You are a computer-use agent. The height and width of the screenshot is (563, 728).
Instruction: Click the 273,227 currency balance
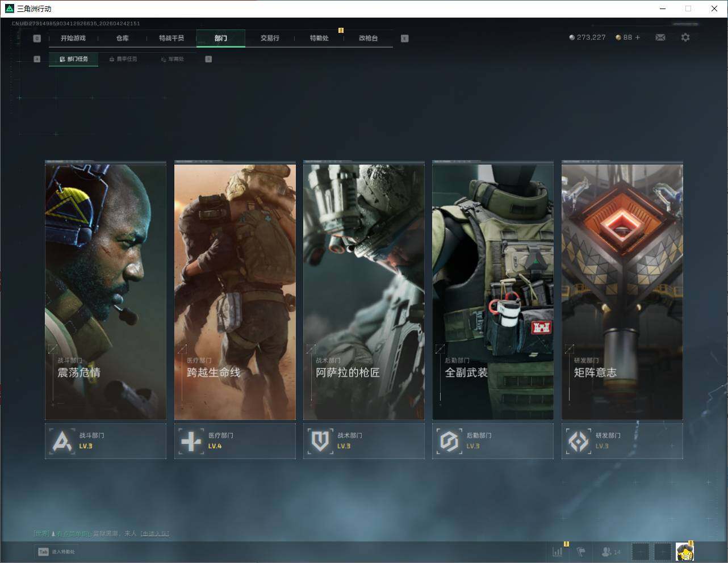[x=591, y=37]
